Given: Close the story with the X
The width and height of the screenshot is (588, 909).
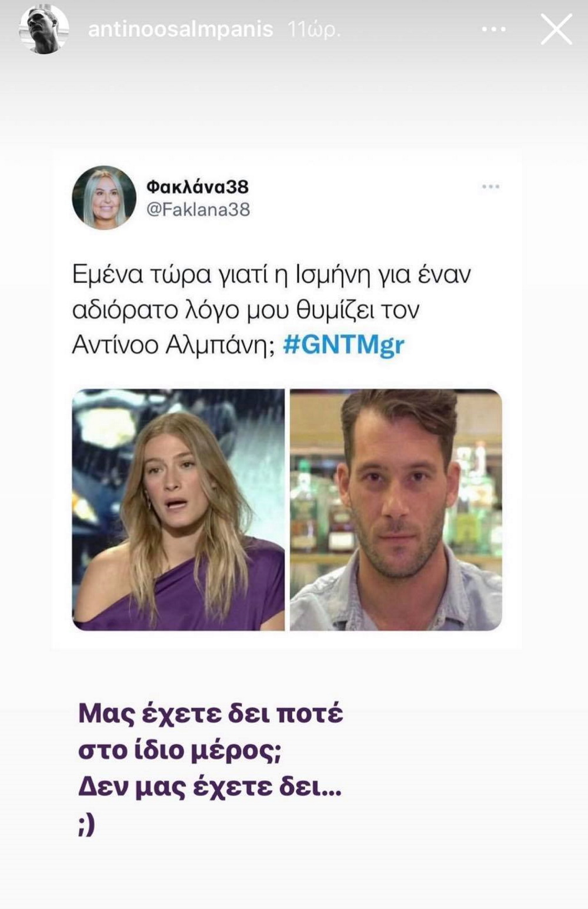Looking at the screenshot, I should pyautogui.click(x=556, y=29).
